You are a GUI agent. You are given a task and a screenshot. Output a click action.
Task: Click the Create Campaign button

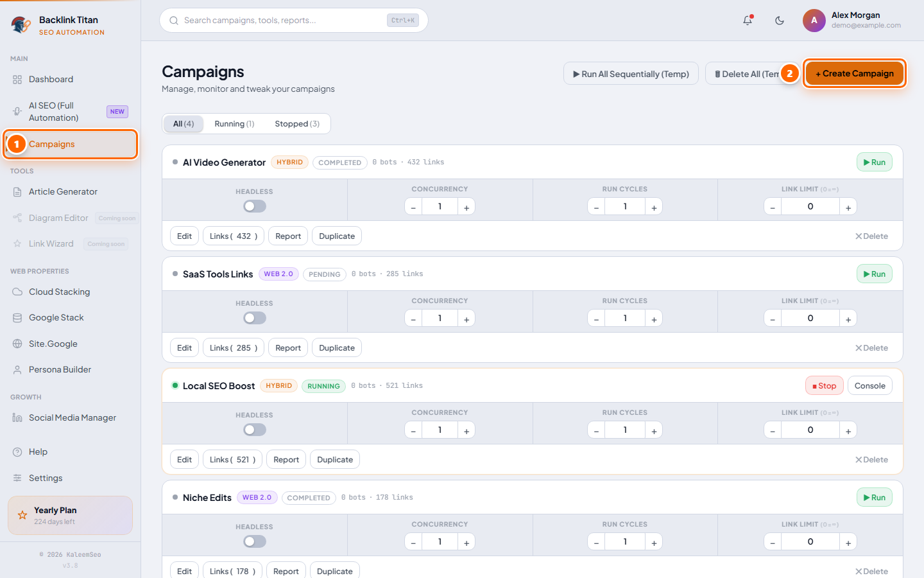point(855,74)
